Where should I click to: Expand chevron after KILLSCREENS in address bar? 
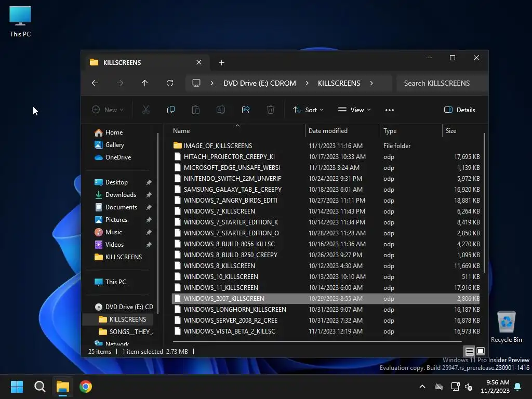click(371, 83)
